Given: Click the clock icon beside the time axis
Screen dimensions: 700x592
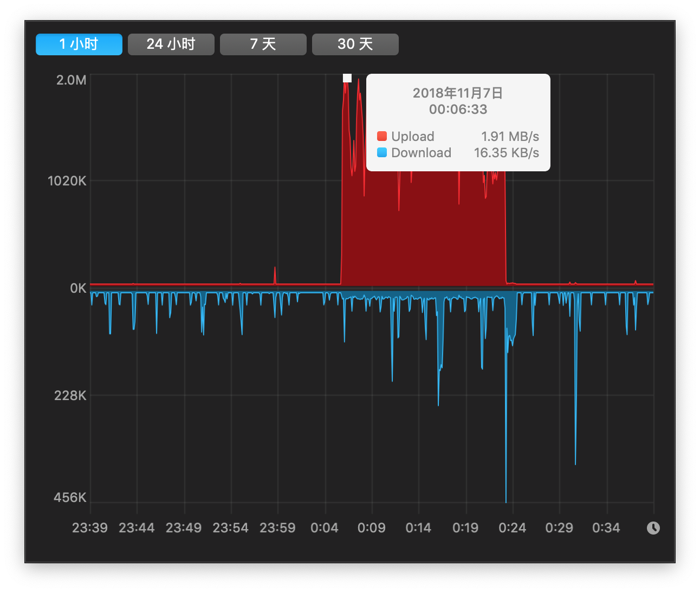Looking at the screenshot, I should [653, 528].
